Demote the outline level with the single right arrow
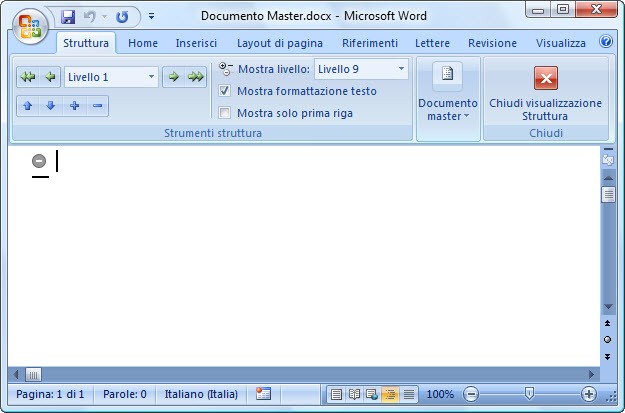 pos(174,77)
